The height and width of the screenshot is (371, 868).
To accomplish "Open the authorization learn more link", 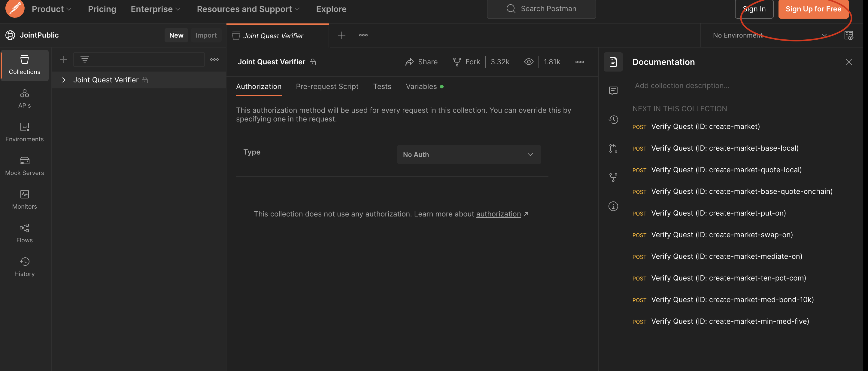I will click(x=498, y=214).
